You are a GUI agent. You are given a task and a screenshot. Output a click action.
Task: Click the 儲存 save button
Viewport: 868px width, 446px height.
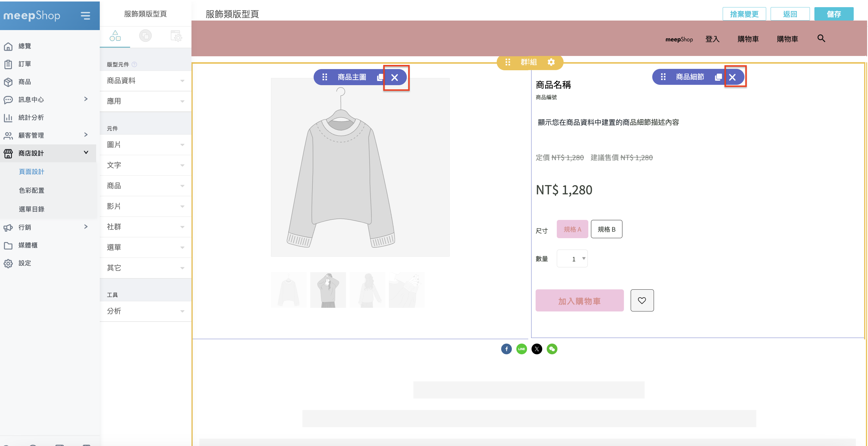tap(834, 14)
